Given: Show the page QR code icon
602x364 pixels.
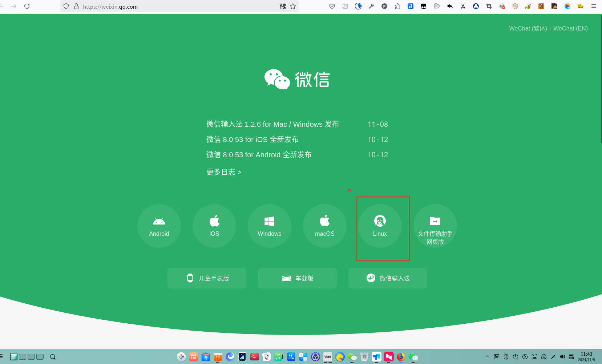Looking at the screenshot, I should click(x=283, y=6).
